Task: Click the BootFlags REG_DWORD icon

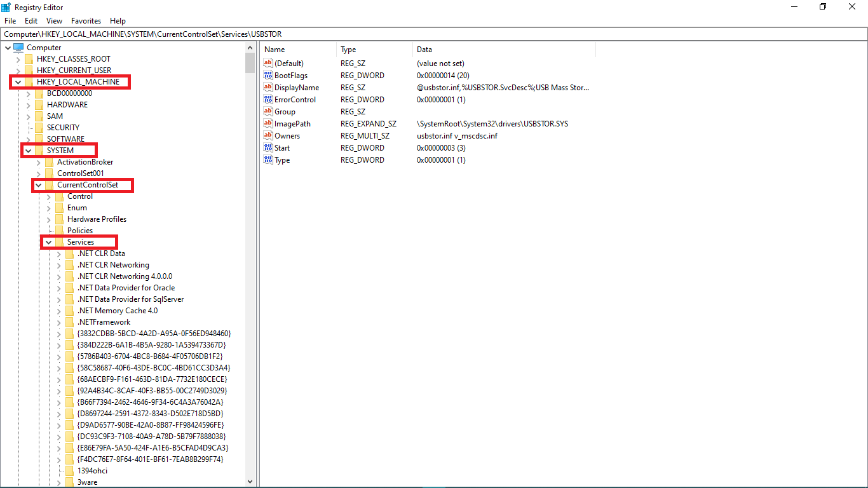Action: (x=268, y=75)
